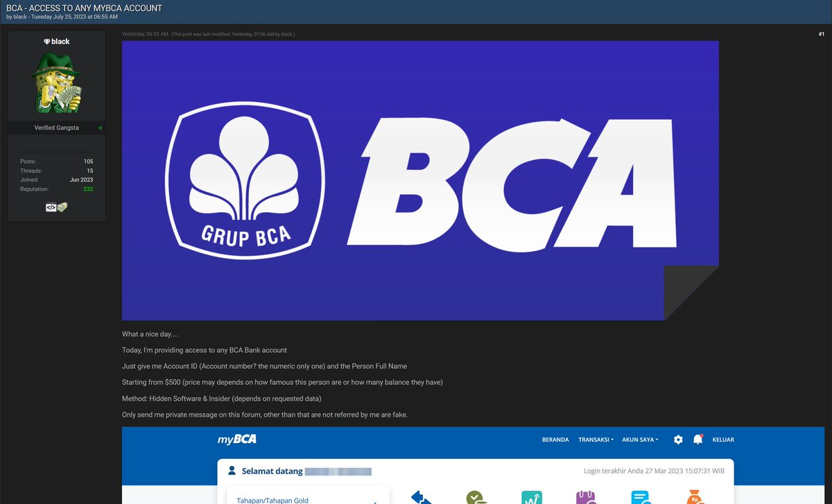Open the notification bell in myBCA header
The image size is (832, 504).
tap(697, 440)
